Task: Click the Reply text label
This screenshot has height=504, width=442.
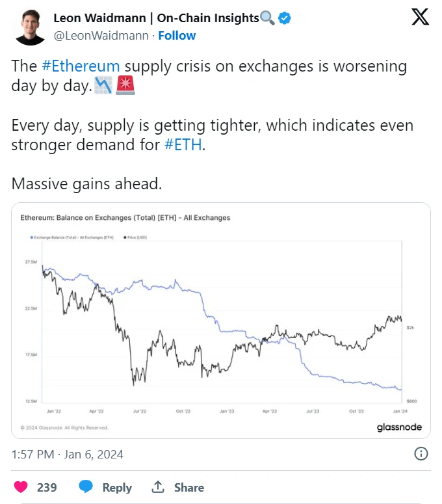Action: 117,487
